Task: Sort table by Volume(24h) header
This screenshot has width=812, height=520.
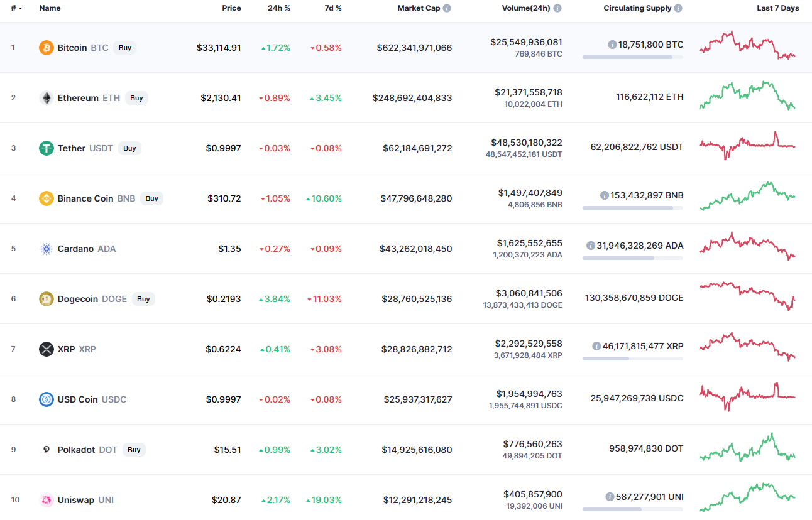Action: point(526,8)
